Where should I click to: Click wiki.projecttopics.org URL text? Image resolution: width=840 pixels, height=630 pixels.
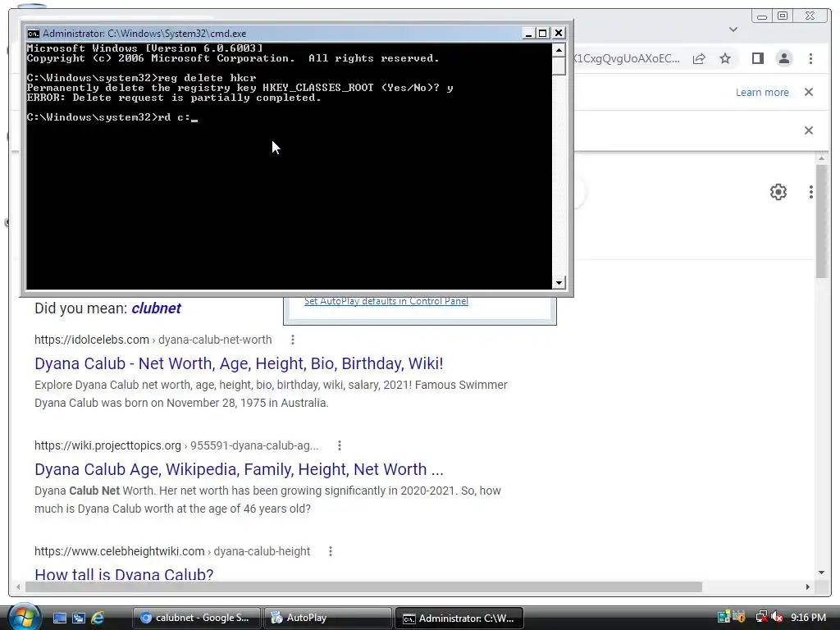coord(107,445)
